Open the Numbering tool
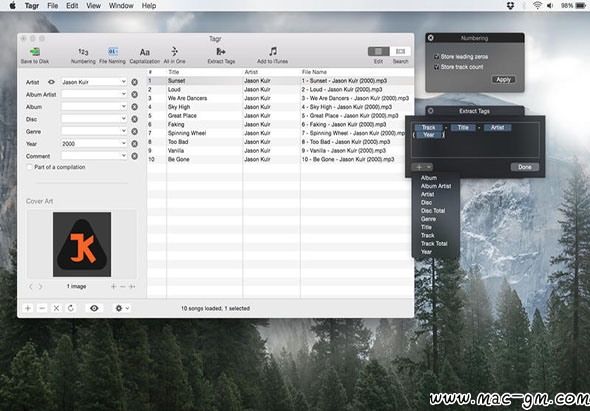 pos(83,55)
